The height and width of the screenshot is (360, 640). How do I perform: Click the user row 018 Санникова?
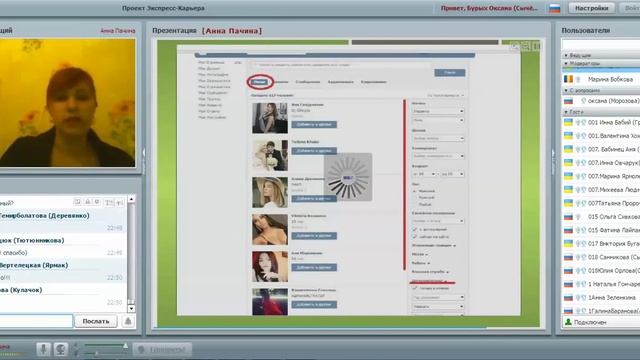click(x=601, y=257)
